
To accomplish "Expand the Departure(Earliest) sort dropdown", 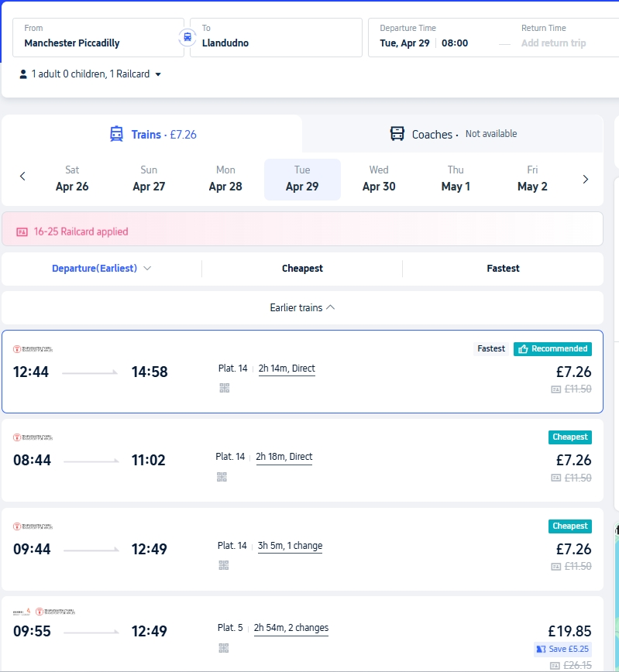I will tap(101, 268).
